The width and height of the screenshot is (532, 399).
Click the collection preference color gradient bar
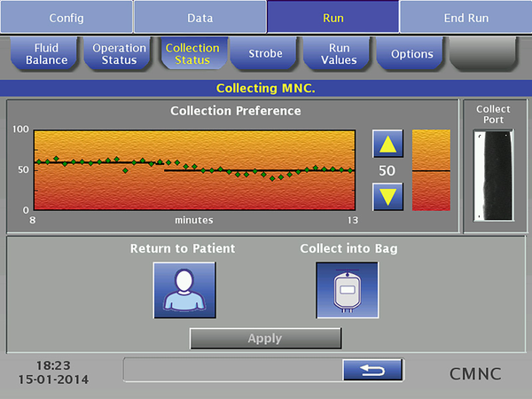point(431,170)
